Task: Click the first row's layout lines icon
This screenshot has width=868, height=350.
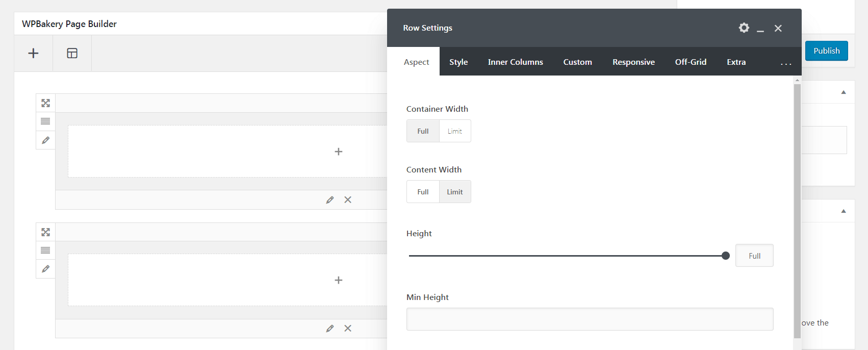Action: pyautogui.click(x=45, y=121)
